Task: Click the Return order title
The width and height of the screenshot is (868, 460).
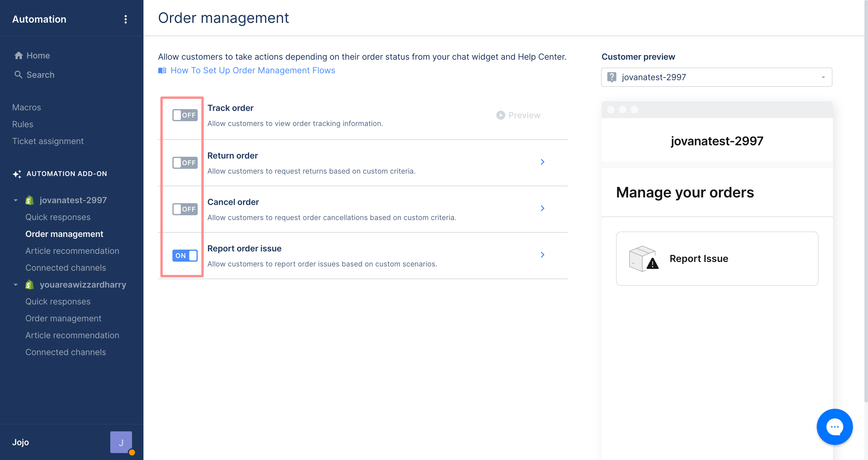Action: (x=232, y=155)
